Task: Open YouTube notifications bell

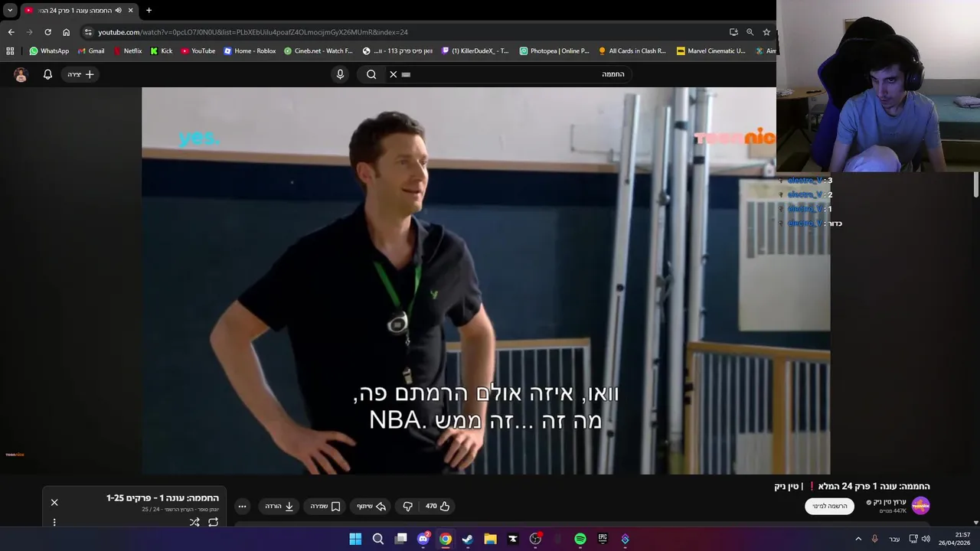Action: coord(47,74)
